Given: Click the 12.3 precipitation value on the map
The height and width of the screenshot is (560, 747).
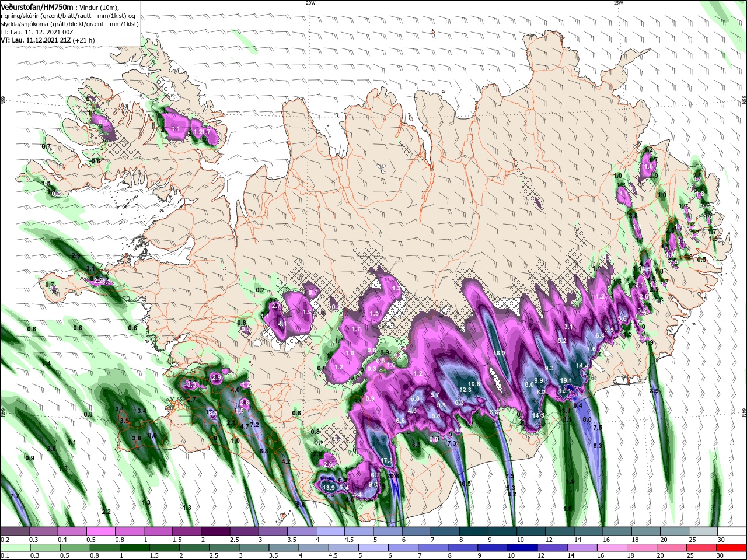Looking at the screenshot, I should pyautogui.click(x=465, y=390).
